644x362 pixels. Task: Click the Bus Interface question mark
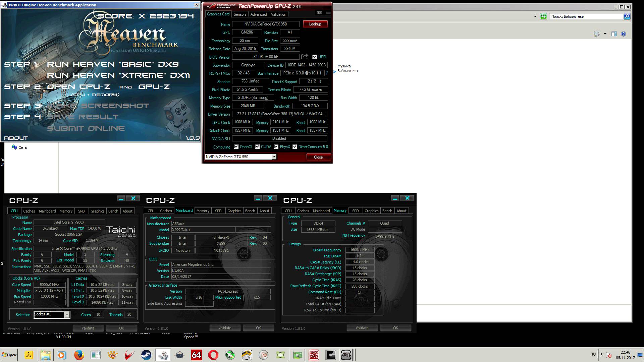[x=327, y=73]
